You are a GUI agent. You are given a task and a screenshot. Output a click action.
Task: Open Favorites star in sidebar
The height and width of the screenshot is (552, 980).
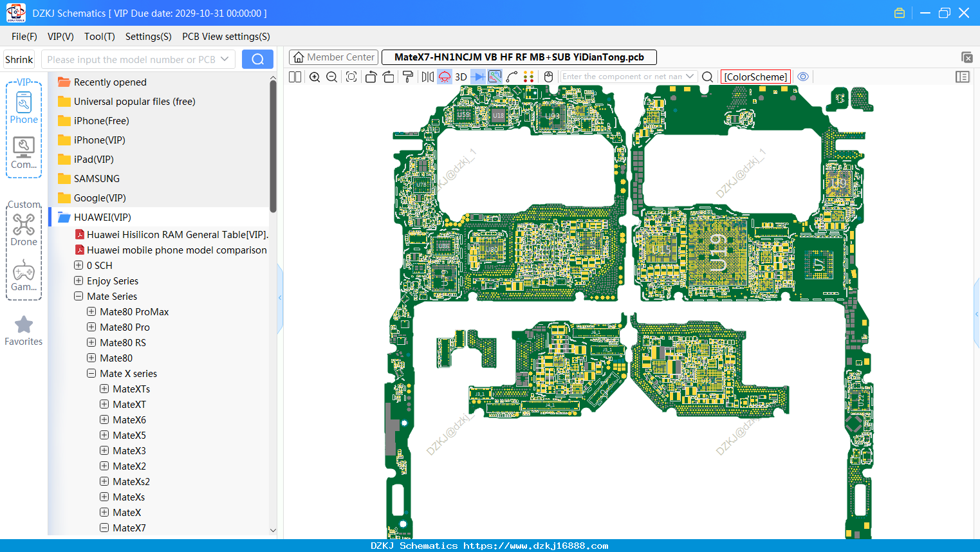[24, 331]
